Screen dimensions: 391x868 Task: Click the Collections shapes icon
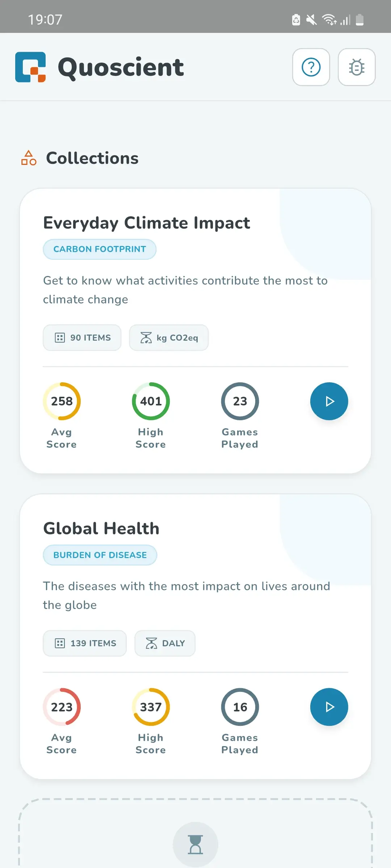point(29,158)
